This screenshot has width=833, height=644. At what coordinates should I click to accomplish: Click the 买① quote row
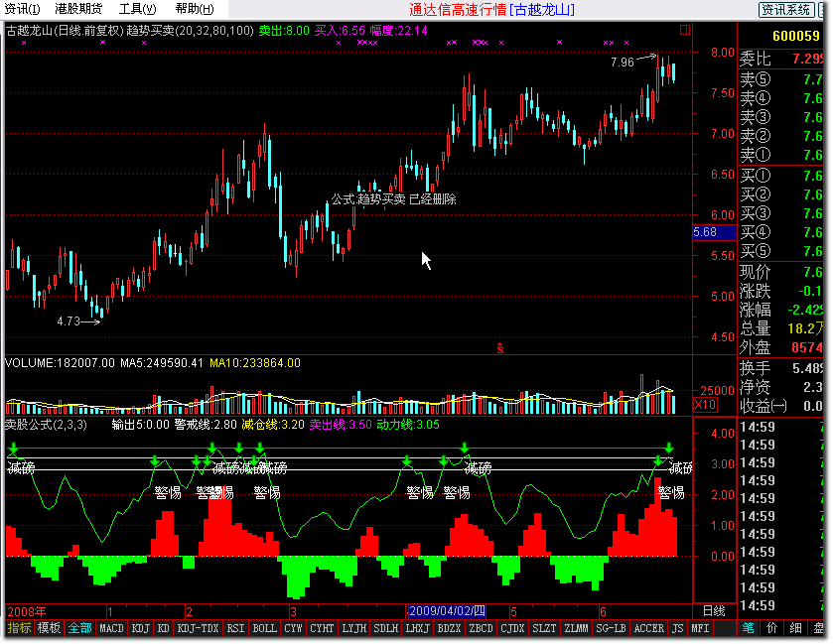click(x=781, y=176)
